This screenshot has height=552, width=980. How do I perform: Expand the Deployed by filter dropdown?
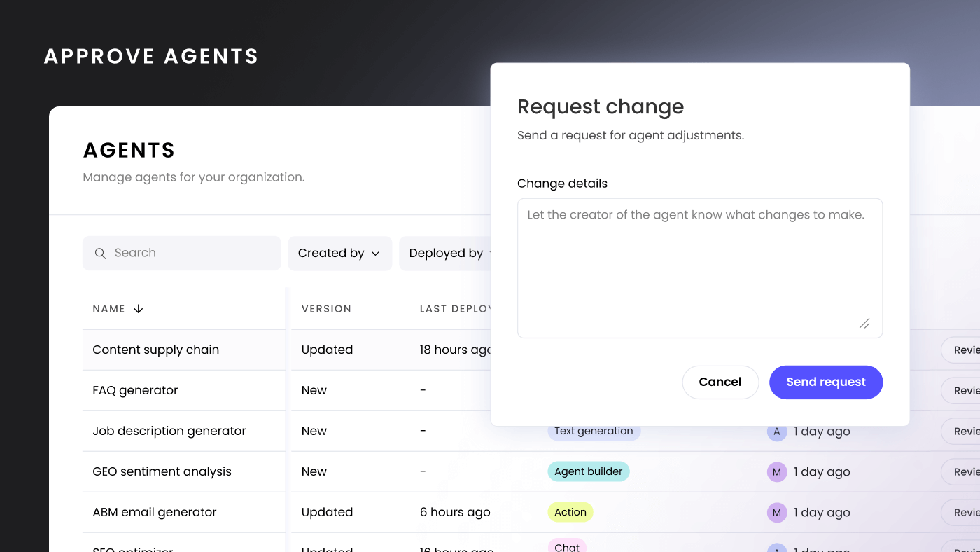pos(446,254)
